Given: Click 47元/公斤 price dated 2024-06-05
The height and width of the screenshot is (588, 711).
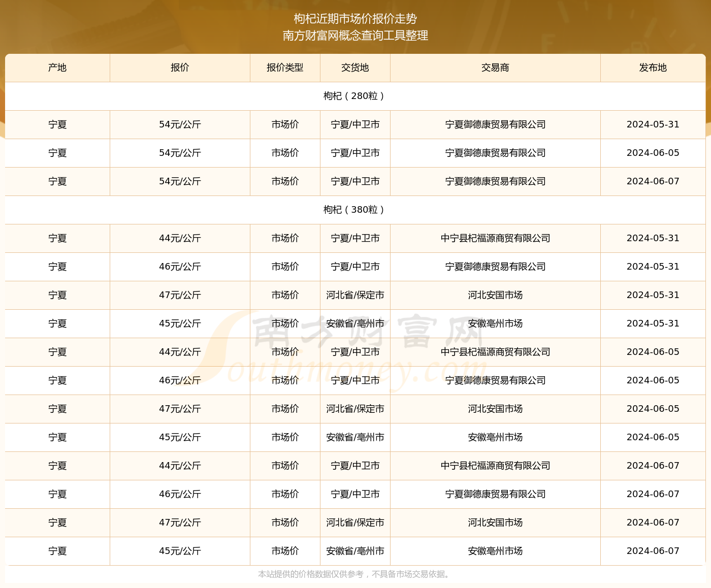Looking at the screenshot, I should 180,409.
